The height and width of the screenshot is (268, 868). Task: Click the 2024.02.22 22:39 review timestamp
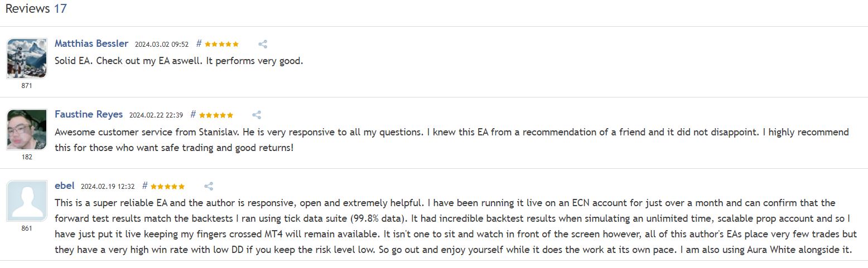click(156, 115)
